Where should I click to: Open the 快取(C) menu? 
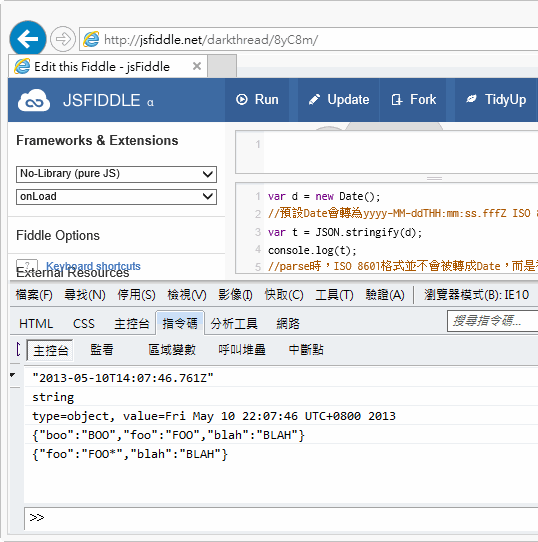(284, 295)
